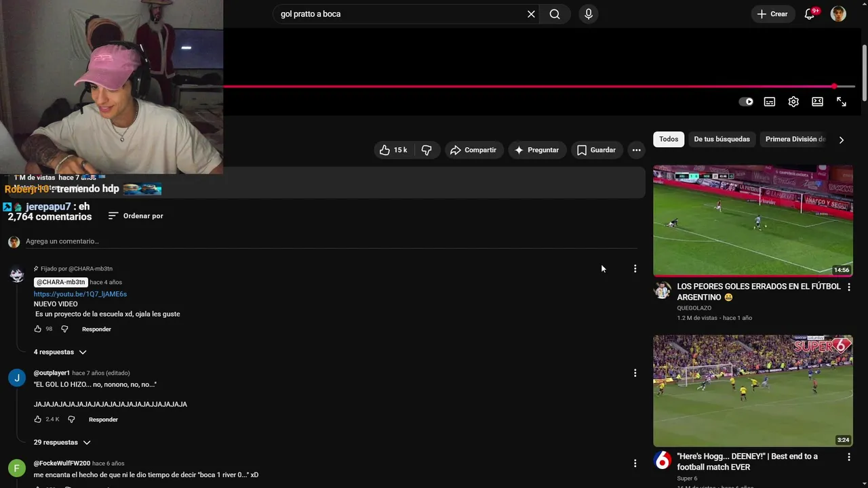Image resolution: width=868 pixels, height=488 pixels.
Task: Open options for @FockeWulfFW200 comment
Action: click(x=635, y=463)
